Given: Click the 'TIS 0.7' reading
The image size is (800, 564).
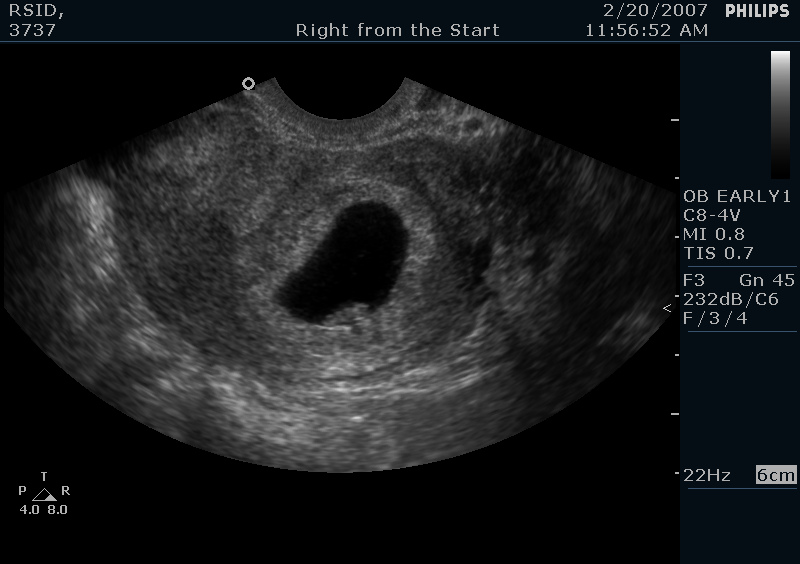Looking at the screenshot, I should (x=718, y=253).
